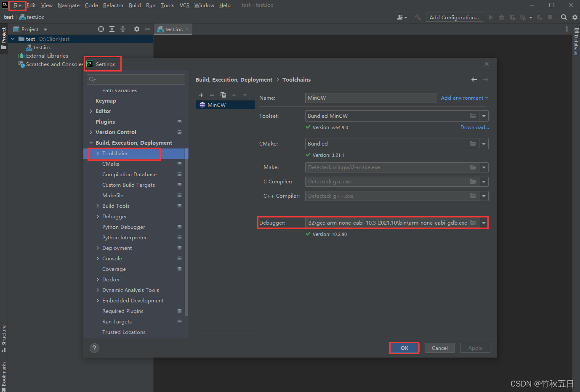Screen dimensions: 580x392
Task: Click the search everywhere magnifier icon
Action: coord(564,17)
